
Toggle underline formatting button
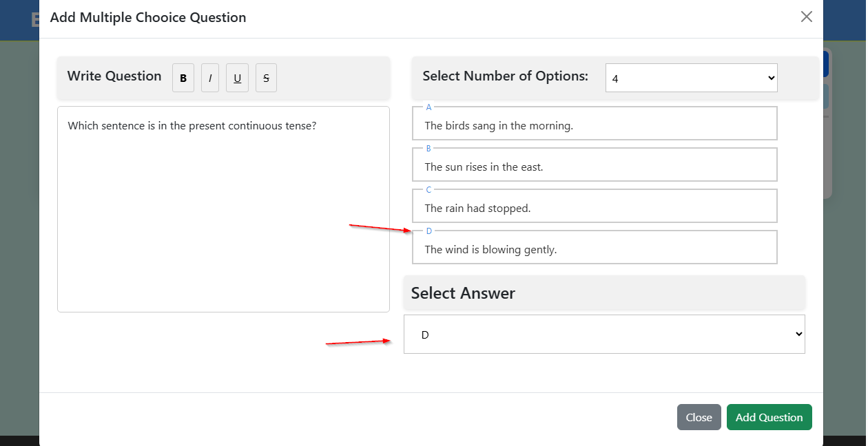(237, 78)
